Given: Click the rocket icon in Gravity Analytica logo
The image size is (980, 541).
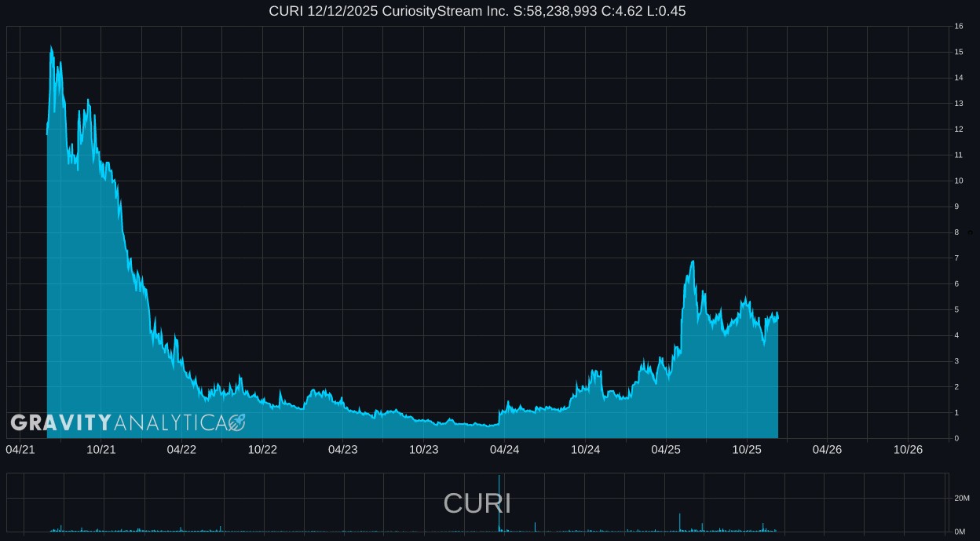Looking at the screenshot, I should pos(236,423).
